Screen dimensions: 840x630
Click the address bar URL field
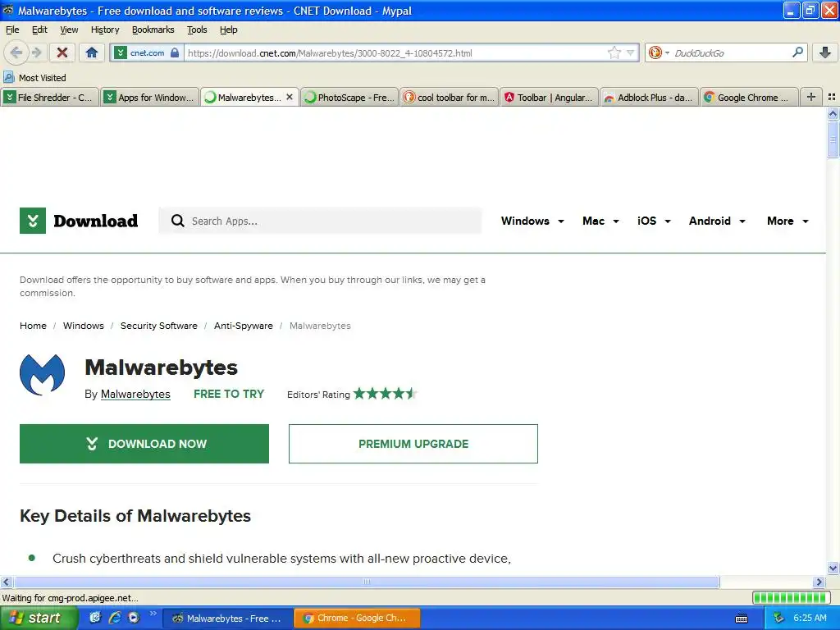[395, 53]
